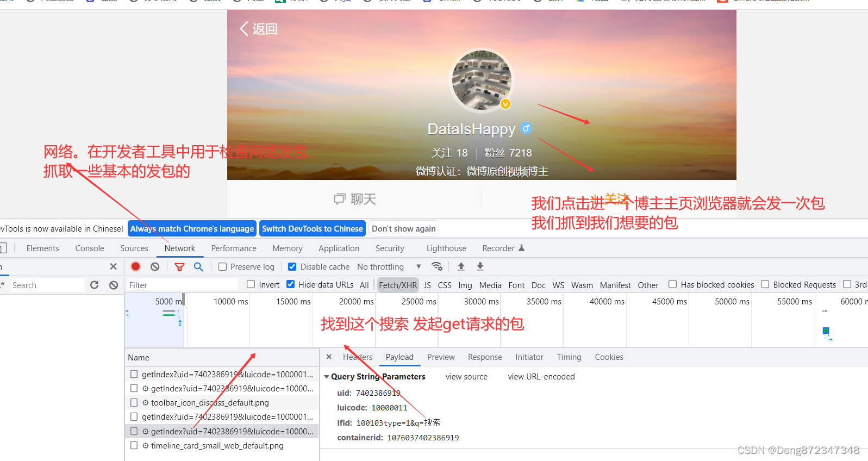This screenshot has width=868, height=461.
Task: Filter requests by CSS type
Action: pos(445,285)
